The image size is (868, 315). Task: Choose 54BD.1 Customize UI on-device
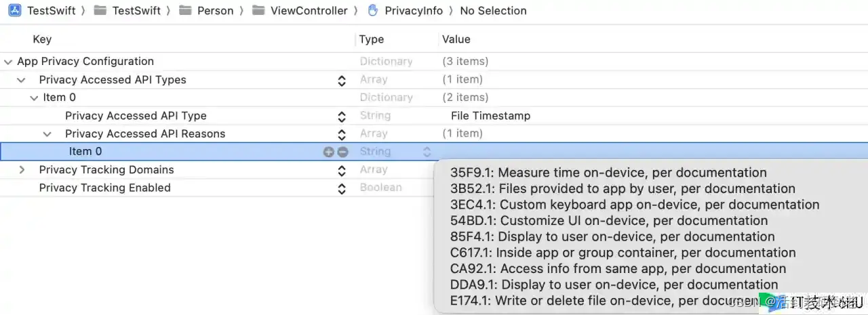pos(609,221)
